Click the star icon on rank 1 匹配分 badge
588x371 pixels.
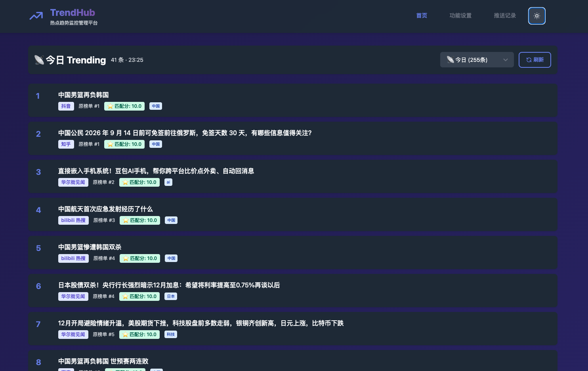[x=110, y=106]
